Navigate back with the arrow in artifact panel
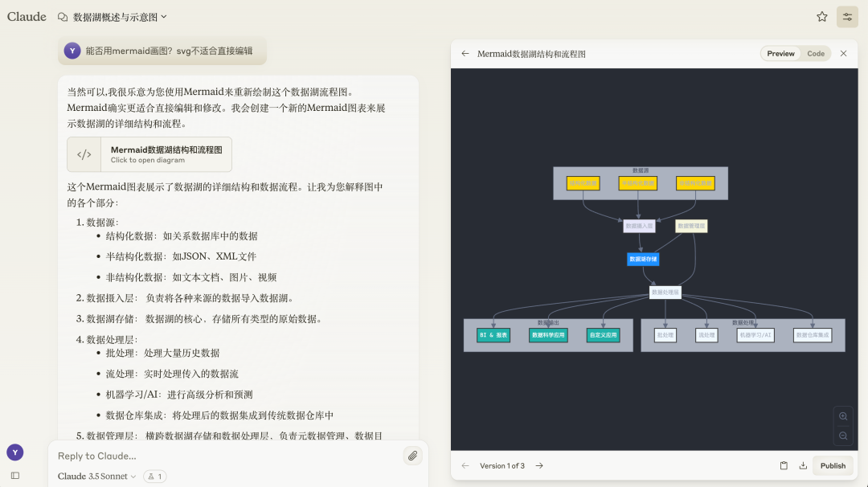This screenshot has height=487, width=868. coord(465,54)
